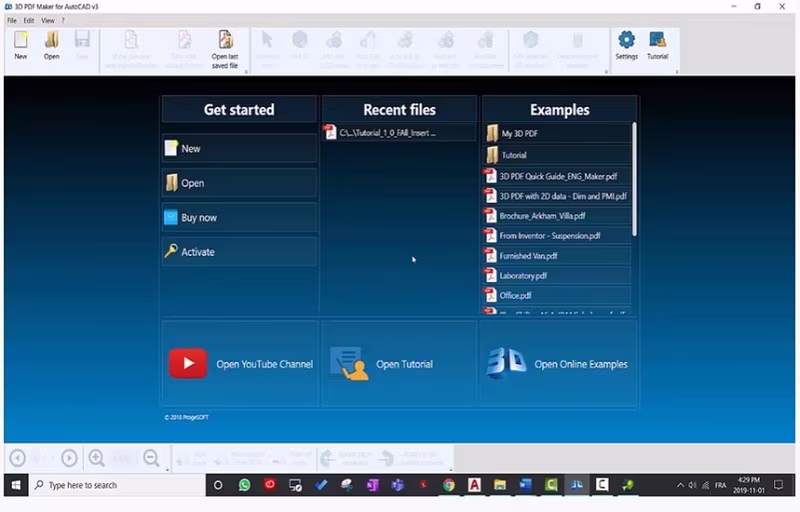
Task: Click Activate with the key icon
Action: (x=239, y=251)
